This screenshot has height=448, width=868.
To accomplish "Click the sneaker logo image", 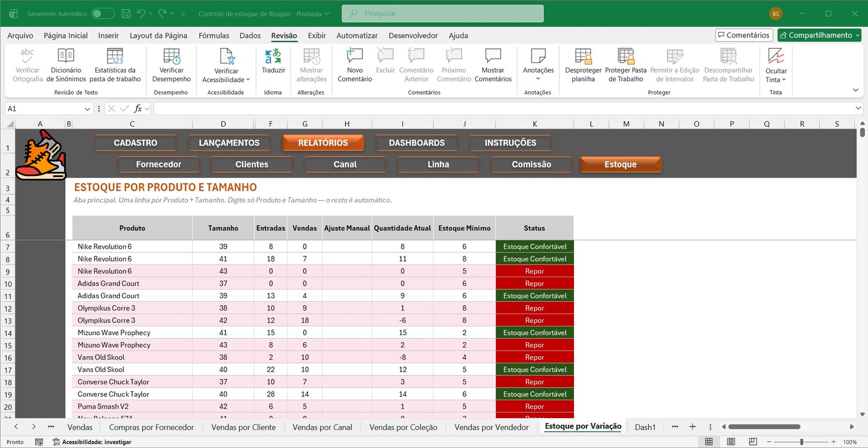I will (x=41, y=155).
